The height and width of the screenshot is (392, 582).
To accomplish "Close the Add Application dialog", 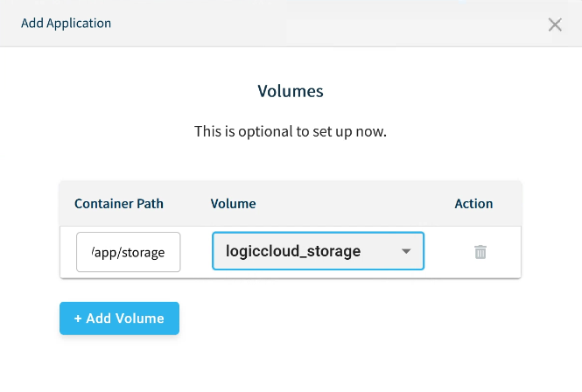I will [555, 24].
